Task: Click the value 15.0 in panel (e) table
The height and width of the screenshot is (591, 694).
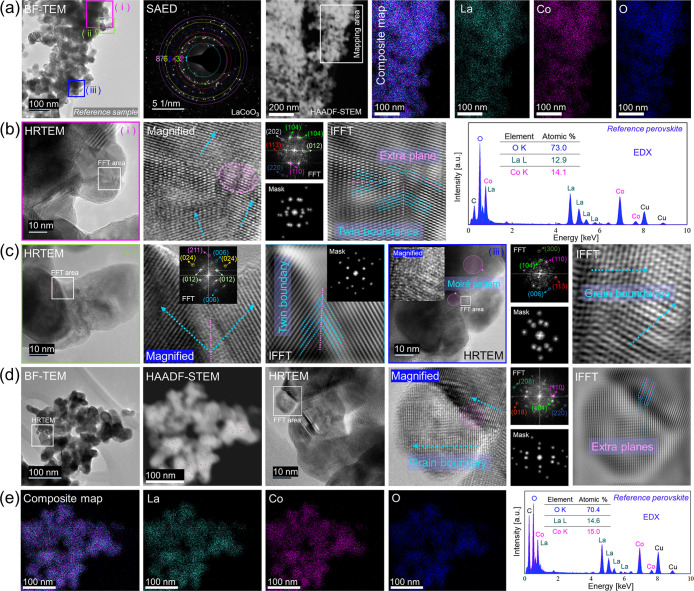Action: click(593, 531)
